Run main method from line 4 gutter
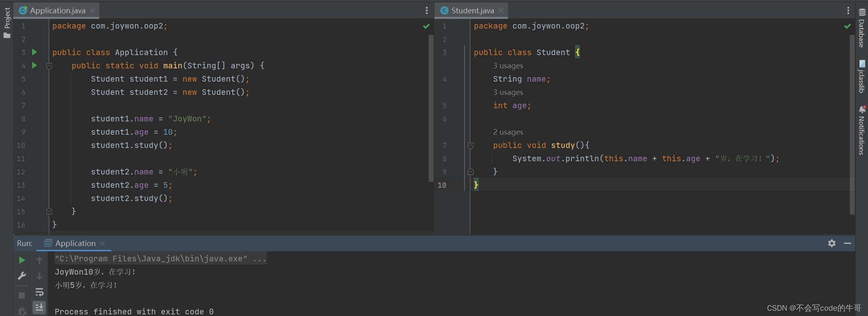 click(35, 65)
